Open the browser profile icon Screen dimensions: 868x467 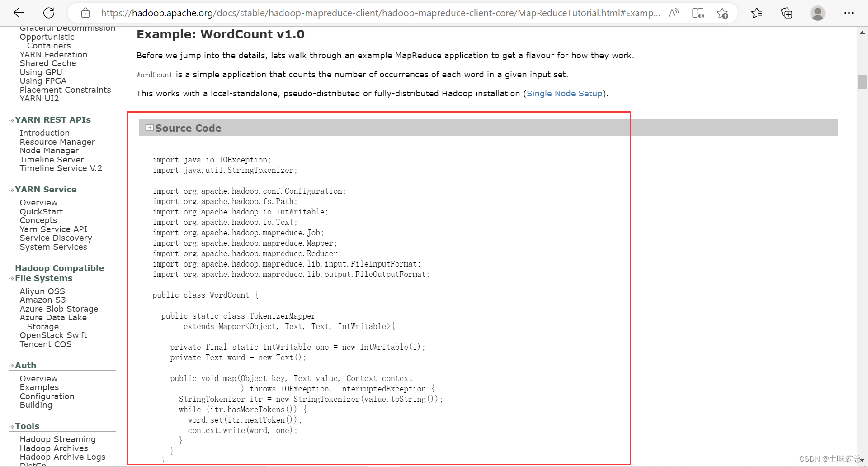click(x=818, y=13)
